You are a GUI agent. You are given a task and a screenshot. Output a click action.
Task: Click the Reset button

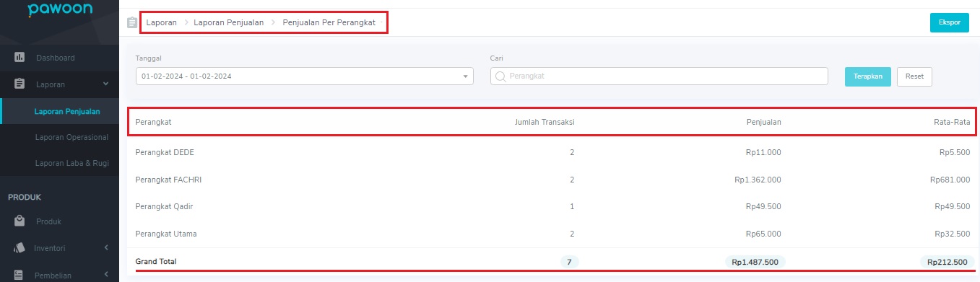914,76
